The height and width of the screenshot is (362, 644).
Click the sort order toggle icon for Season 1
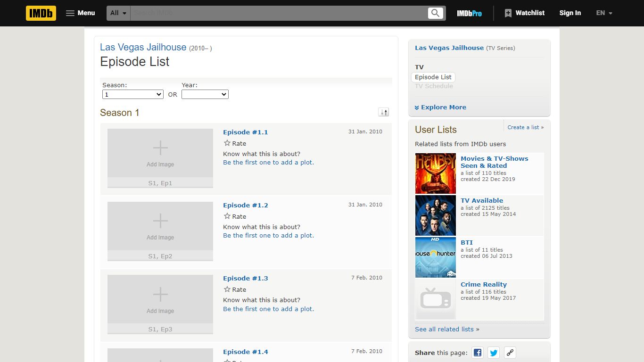(384, 112)
